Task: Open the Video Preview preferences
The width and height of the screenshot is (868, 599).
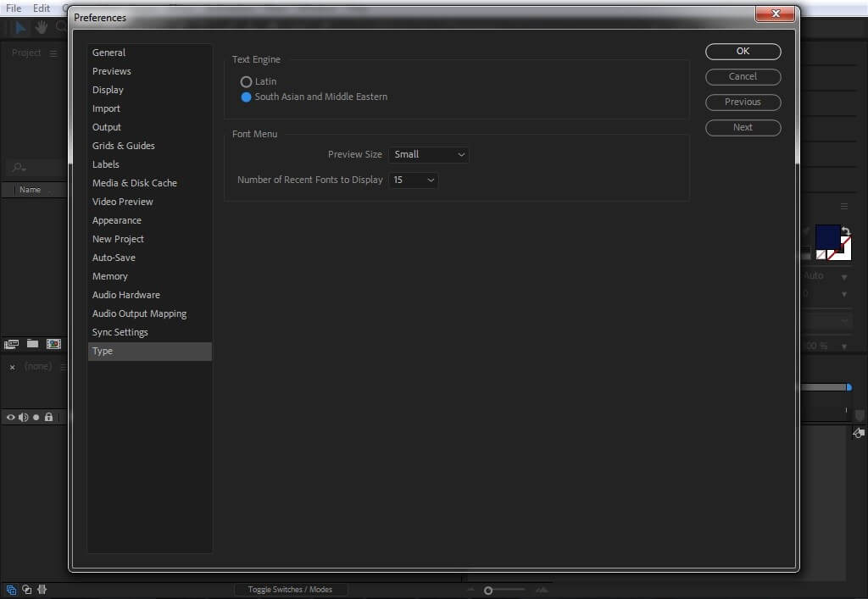Action: pos(149,202)
